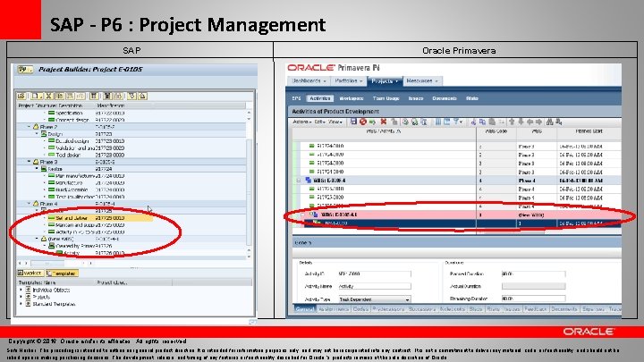Click the create document icon in SAP toolbar
The width and height of the screenshot is (644, 362).
click(x=35, y=96)
